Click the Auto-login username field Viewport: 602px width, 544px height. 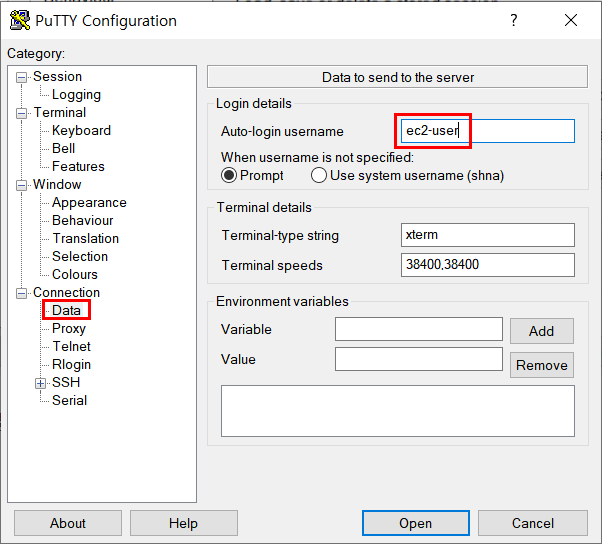pos(488,131)
